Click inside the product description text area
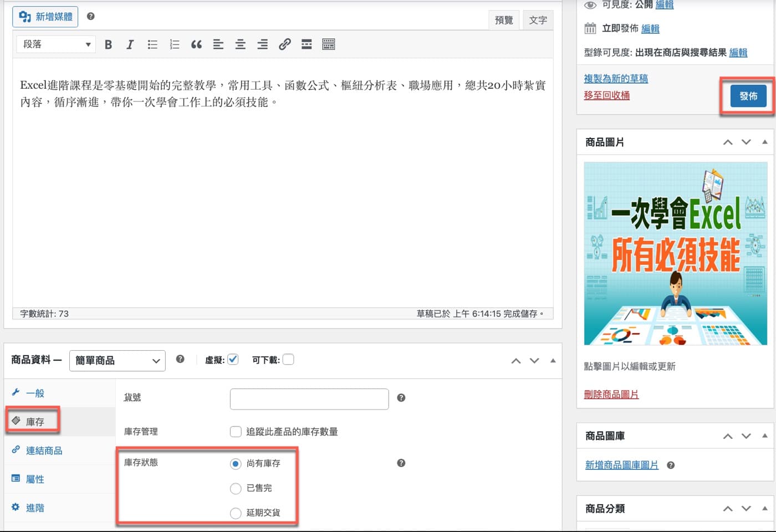This screenshot has height=532, width=776. click(283, 183)
